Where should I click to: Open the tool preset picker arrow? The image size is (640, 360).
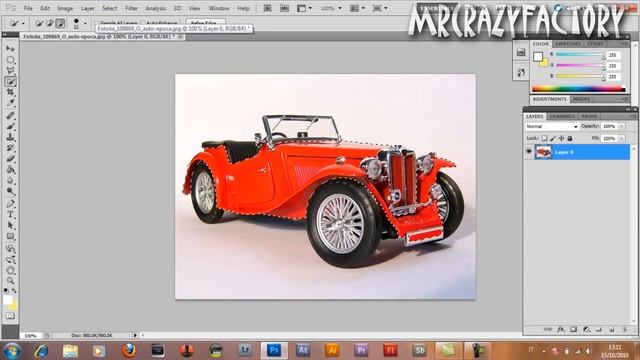click(23, 24)
